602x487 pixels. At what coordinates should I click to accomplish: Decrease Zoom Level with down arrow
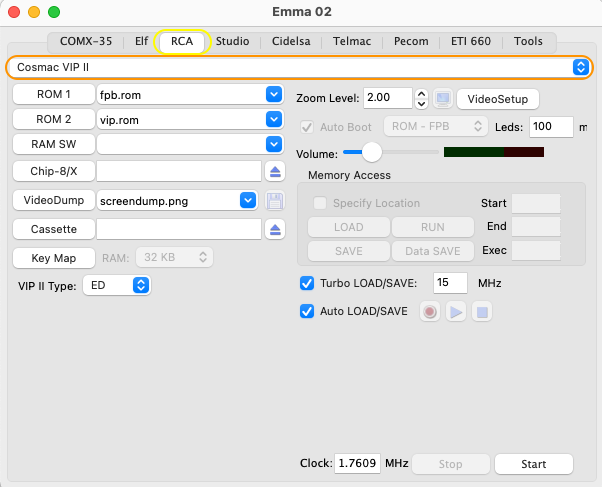(421, 104)
